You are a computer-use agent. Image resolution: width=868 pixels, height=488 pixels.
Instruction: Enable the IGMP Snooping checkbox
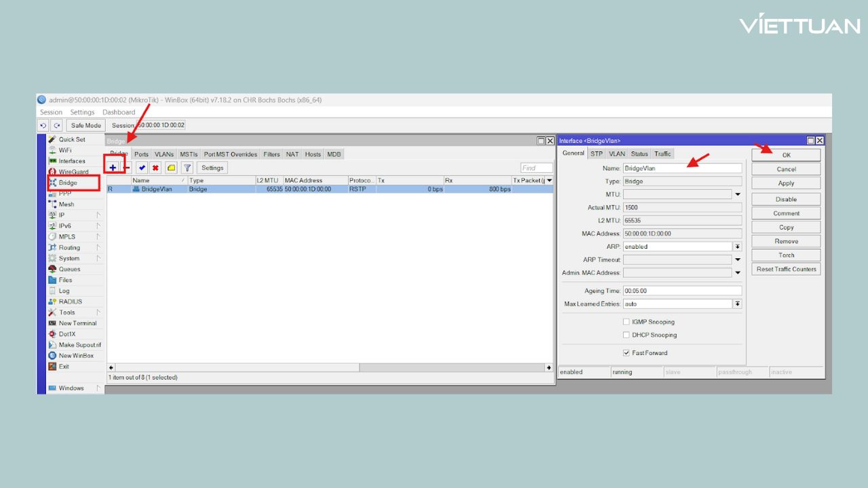click(627, 322)
